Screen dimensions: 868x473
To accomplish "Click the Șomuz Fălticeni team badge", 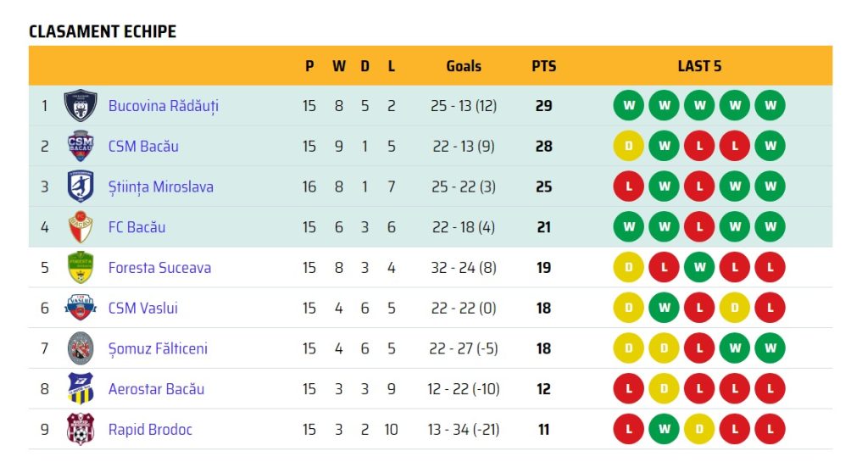I will [81, 348].
